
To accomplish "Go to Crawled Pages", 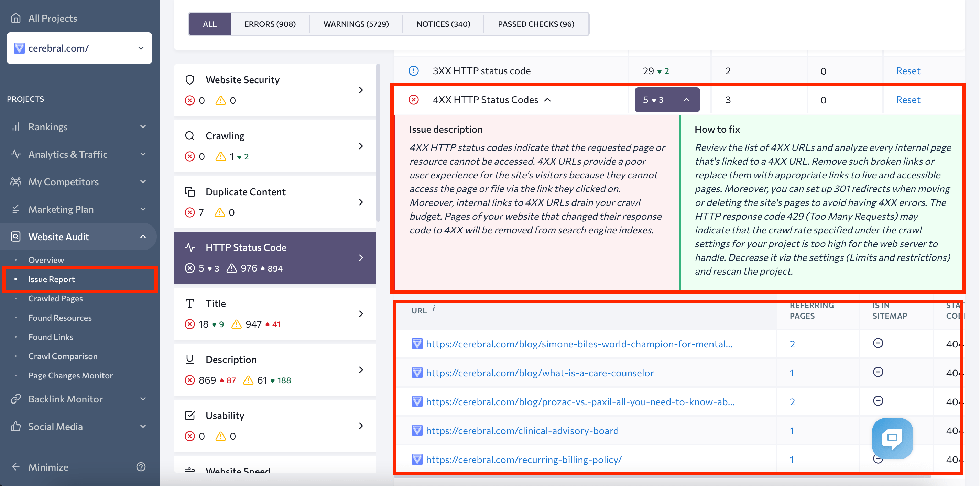I will pos(56,299).
